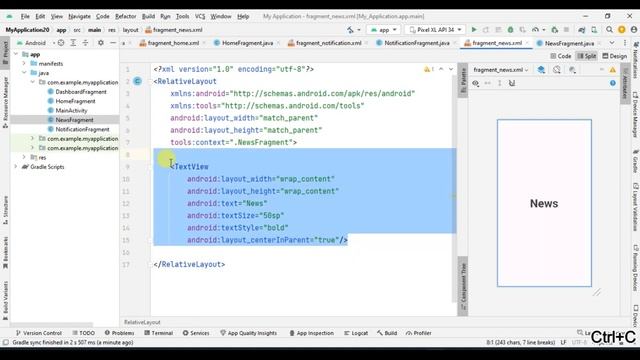Click the view options eye icon in preview
Viewport: 640px width, 360px height.
coord(476,83)
